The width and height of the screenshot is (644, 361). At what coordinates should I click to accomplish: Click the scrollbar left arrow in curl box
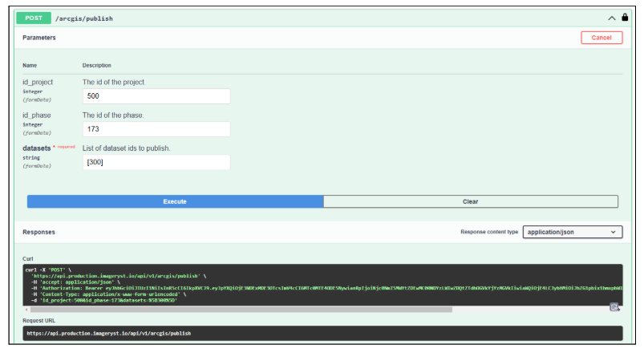tap(26, 310)
